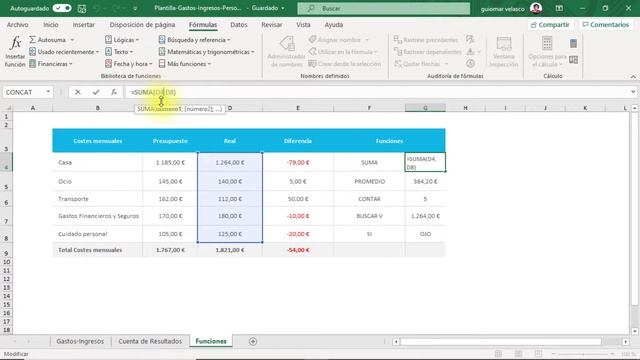Select the -79,00 € difference cell

click(x=298, y=162)
